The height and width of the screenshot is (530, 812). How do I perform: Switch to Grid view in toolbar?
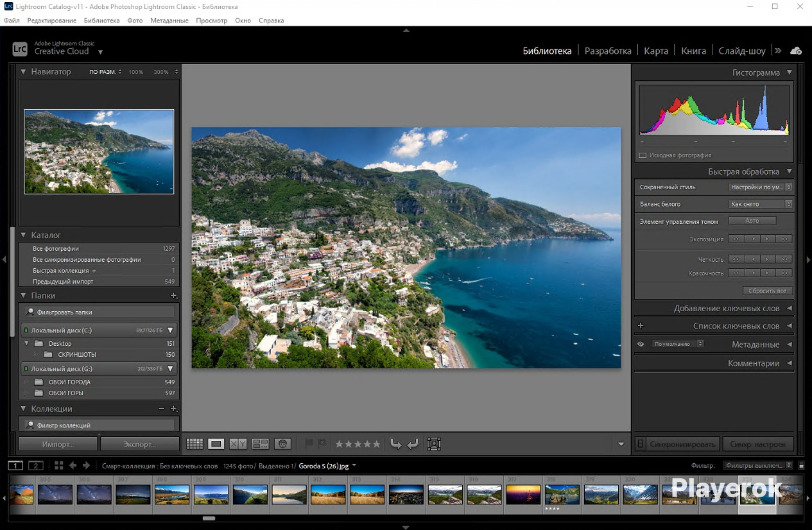tap(194, 443)
